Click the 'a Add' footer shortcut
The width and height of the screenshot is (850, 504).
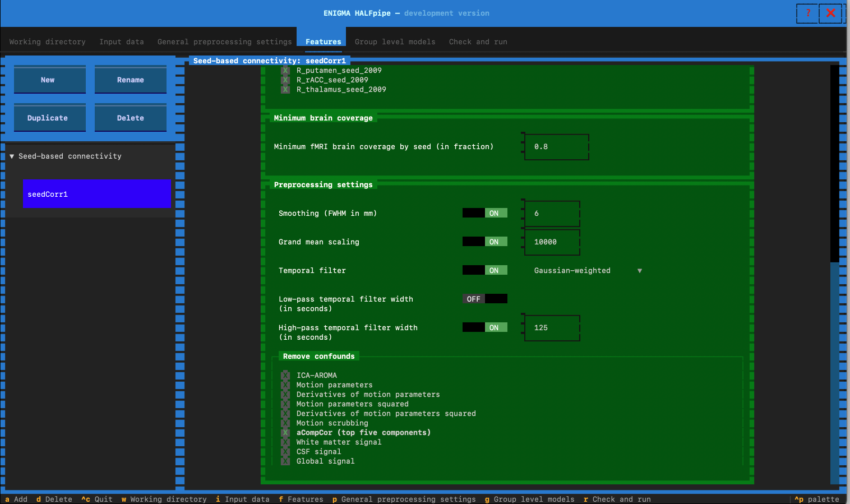16,499
